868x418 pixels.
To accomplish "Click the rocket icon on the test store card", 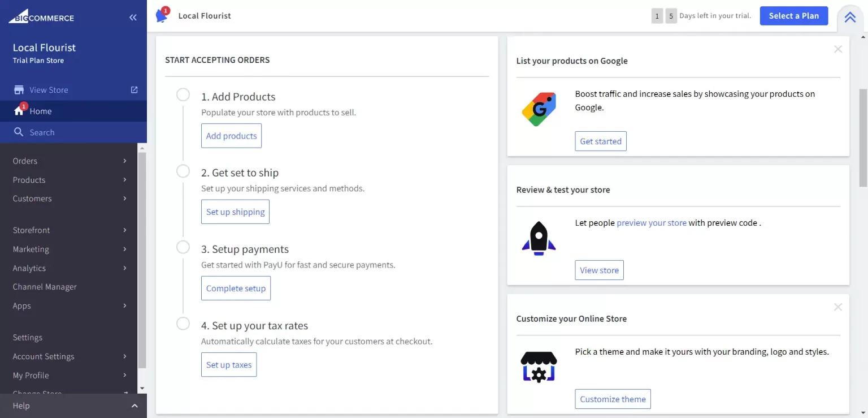I will pyautogui.click(x=537, y=238).
